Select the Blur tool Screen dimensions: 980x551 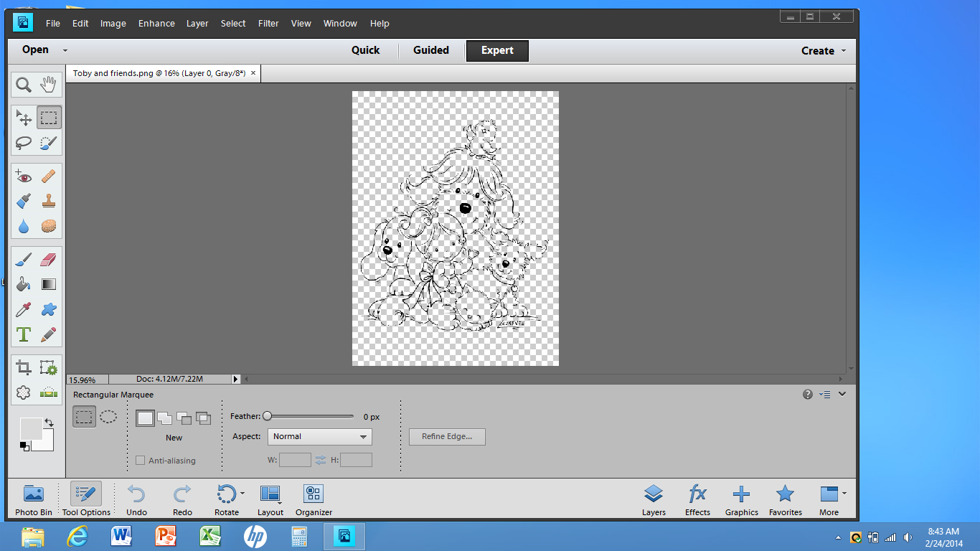pos(24,226)
